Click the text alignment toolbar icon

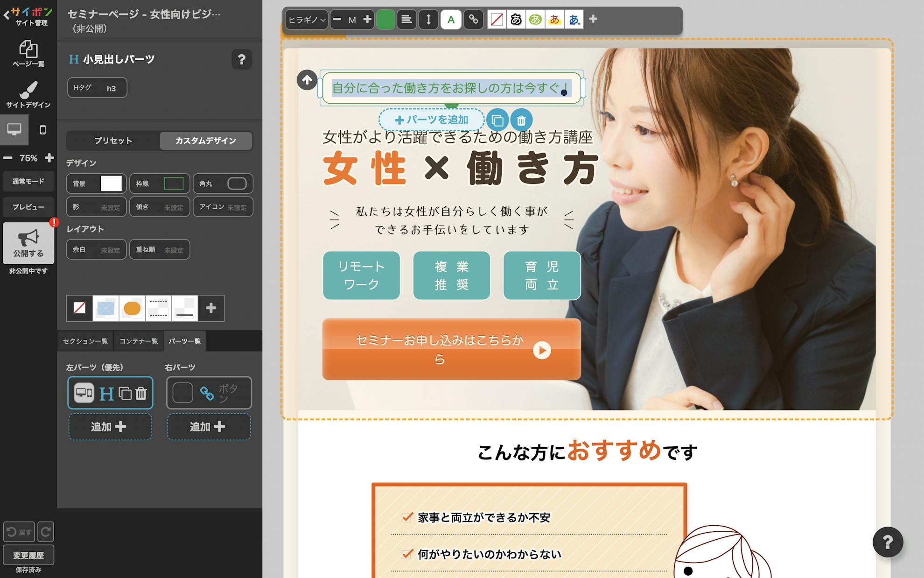click(x=406, y=20)
